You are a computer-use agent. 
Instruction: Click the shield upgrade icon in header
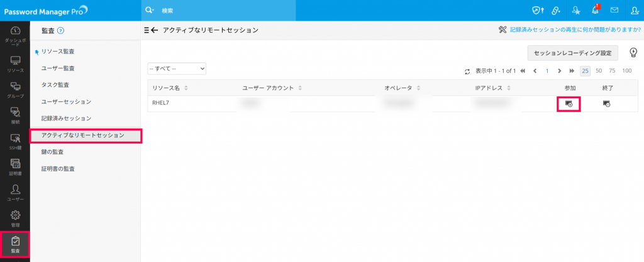[536, 11]
